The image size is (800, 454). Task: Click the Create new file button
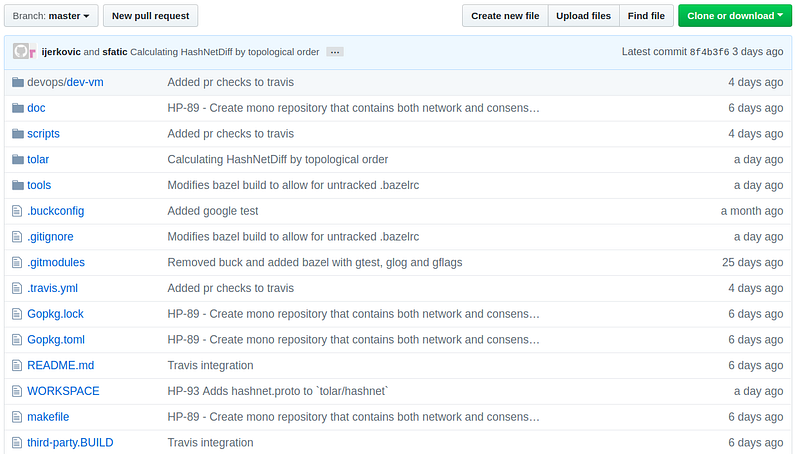tap(505, 16)
